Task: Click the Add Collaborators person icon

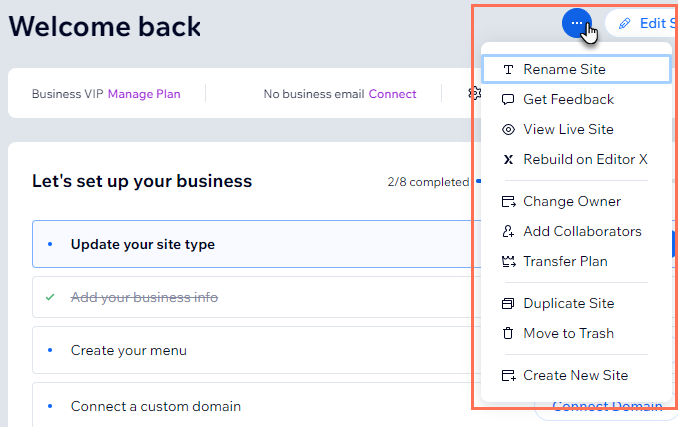Action: click(x=508, y=231)
